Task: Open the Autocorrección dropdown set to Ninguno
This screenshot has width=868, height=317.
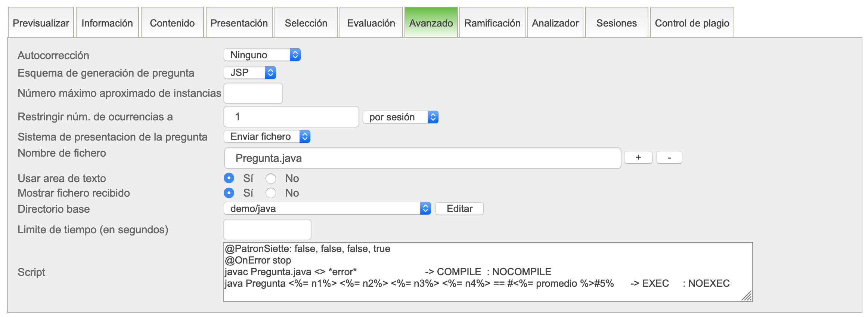Action: coord(262,55)
